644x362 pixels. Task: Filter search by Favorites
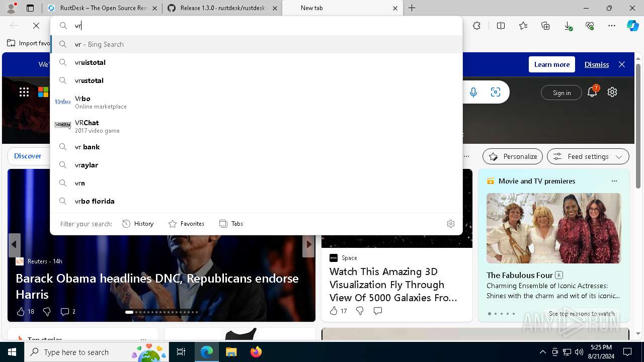tap(186, 224)
